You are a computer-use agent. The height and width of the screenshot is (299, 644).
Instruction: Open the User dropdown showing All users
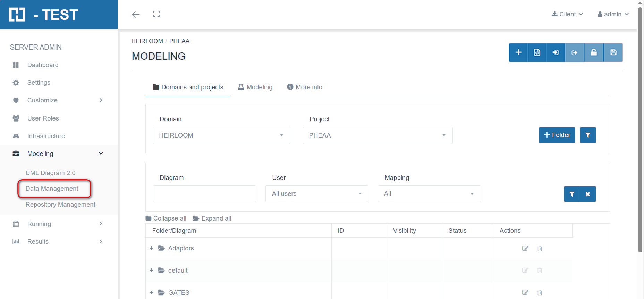pos(316,194)
